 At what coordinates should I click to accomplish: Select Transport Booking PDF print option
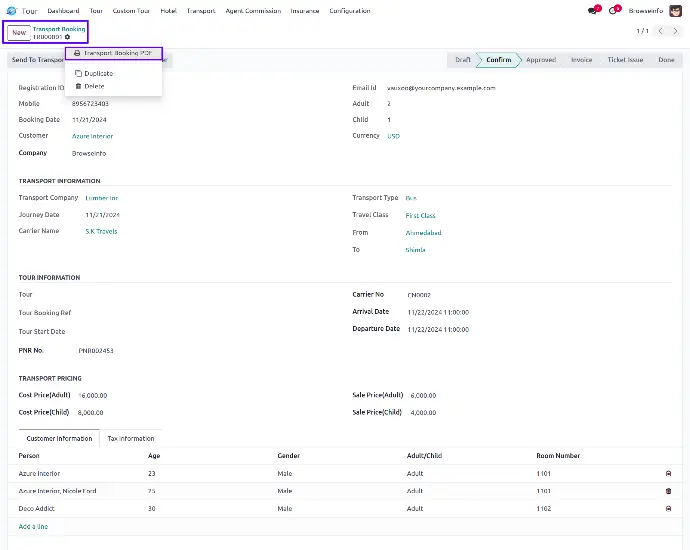click(113, 53)
